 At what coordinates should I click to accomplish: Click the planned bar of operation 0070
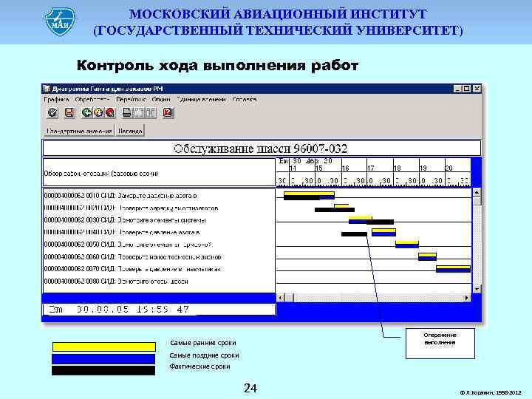click(x=453, y=269)
